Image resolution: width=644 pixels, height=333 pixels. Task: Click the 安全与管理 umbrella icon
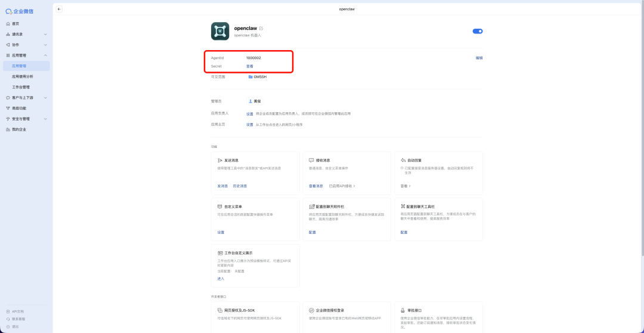pyautogui.click(x=8, y=119)
